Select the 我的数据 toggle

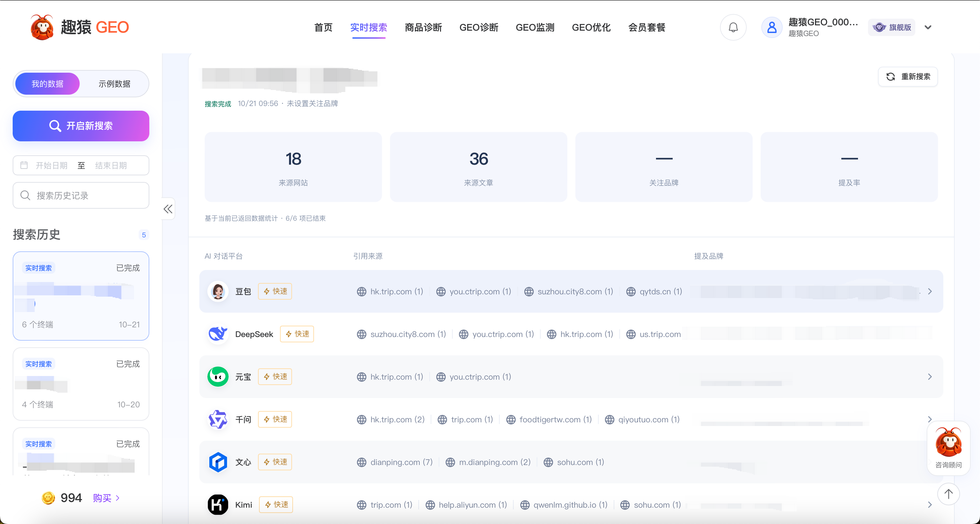coord(47,84)
